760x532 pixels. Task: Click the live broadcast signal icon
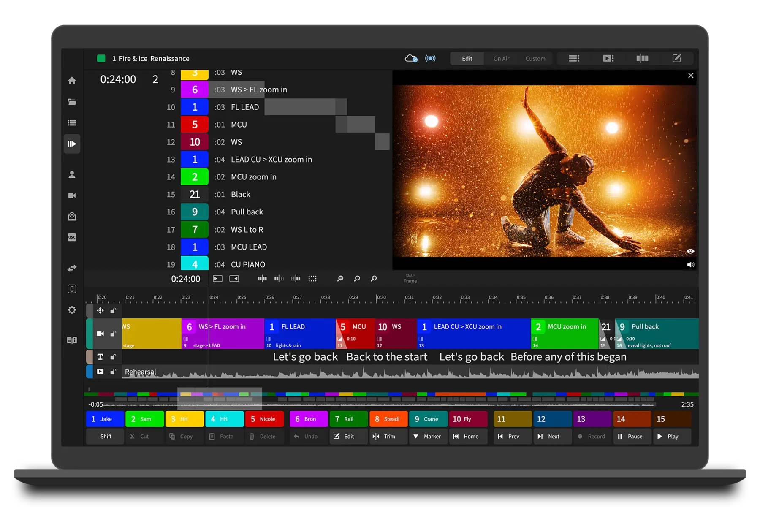pos(430,58)
